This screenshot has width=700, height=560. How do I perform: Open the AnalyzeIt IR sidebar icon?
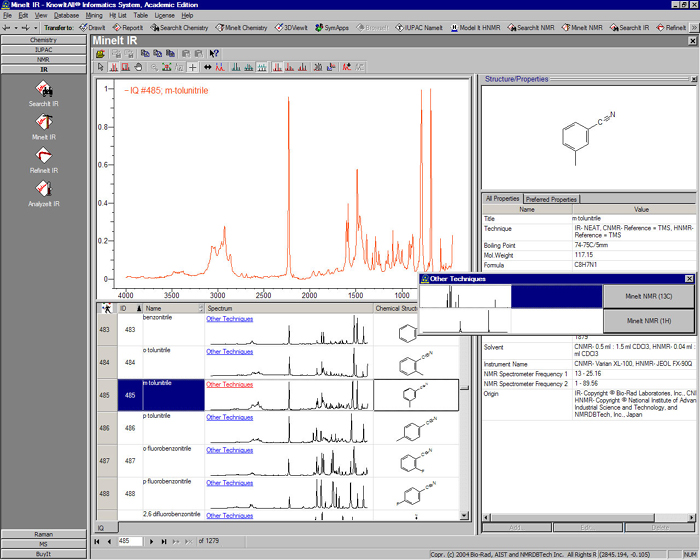coord(44,188)
